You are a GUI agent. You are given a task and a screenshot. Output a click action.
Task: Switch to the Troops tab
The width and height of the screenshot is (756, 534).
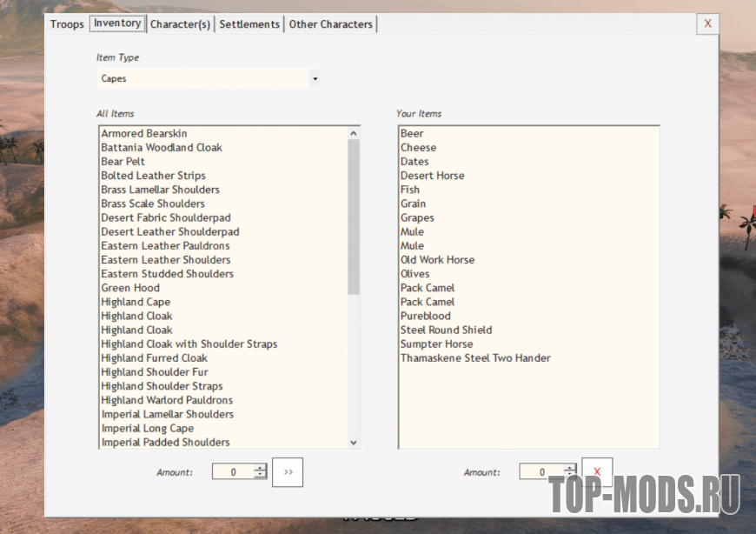pos(67,24)
